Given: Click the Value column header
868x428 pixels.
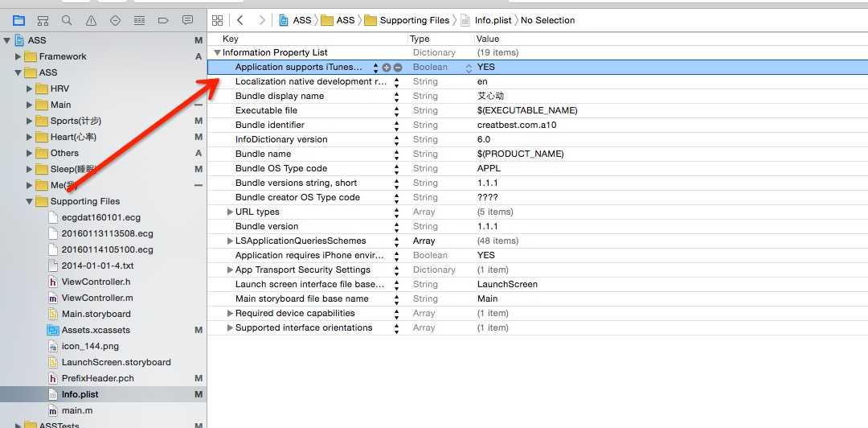Looking at the screenshot, I should (x=488, y=39).
